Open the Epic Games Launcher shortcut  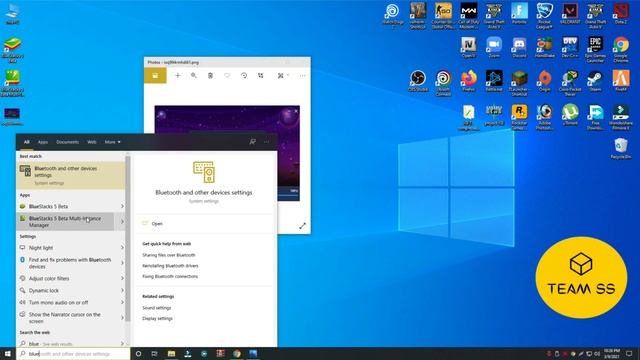coord(596,49)
